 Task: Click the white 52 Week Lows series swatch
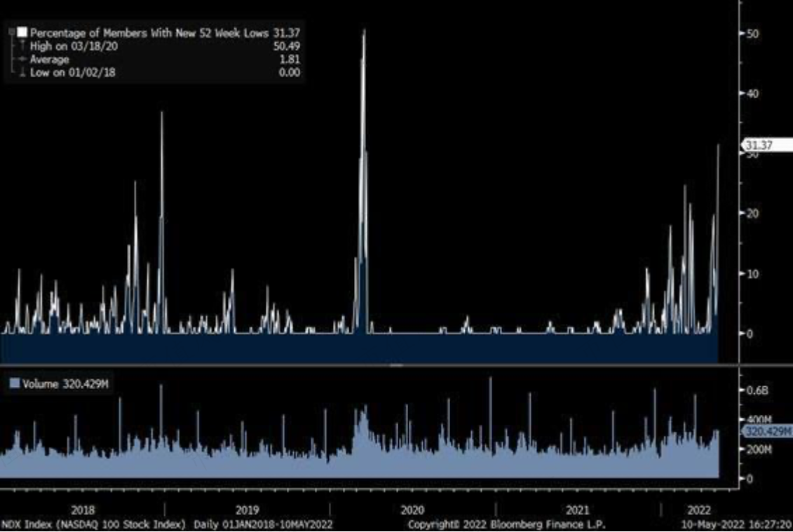coord(22,32)
